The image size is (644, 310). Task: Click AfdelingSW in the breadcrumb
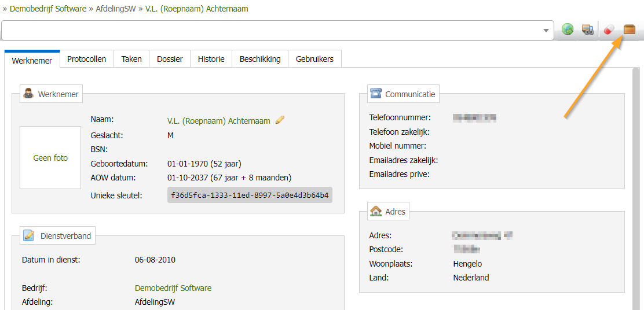(116, 9)
